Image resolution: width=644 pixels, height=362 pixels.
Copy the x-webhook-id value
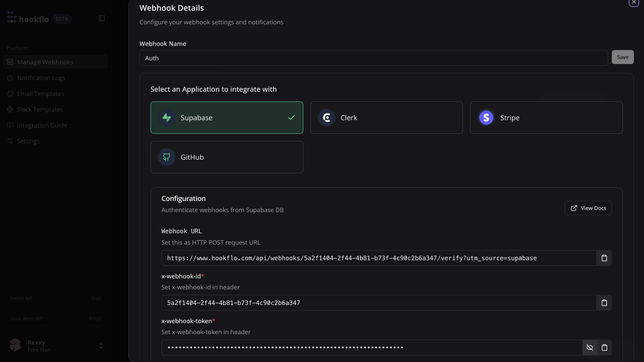(604, 303)
